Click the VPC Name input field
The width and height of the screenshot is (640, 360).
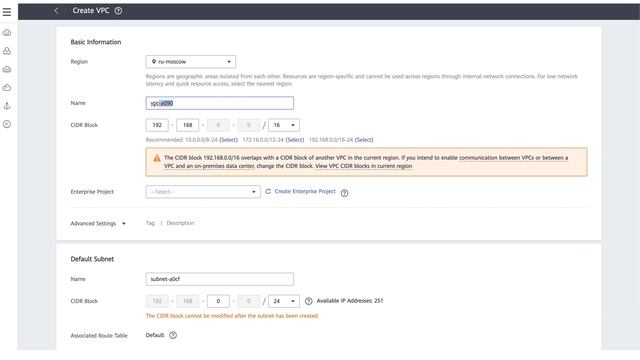[x=220, y=103]
